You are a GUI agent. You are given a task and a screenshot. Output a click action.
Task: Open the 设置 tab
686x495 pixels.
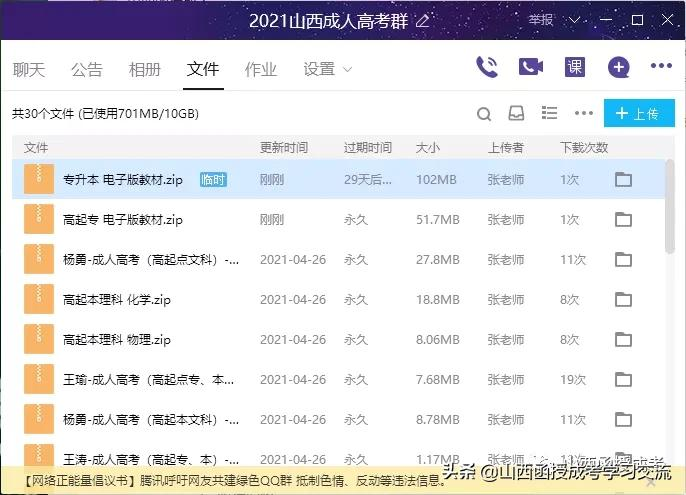(319, 69)
